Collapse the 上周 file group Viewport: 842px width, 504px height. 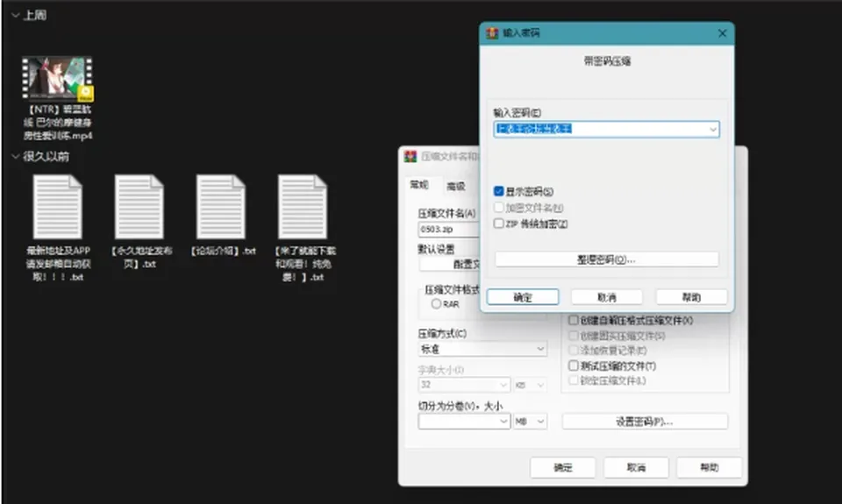point(15,15)
